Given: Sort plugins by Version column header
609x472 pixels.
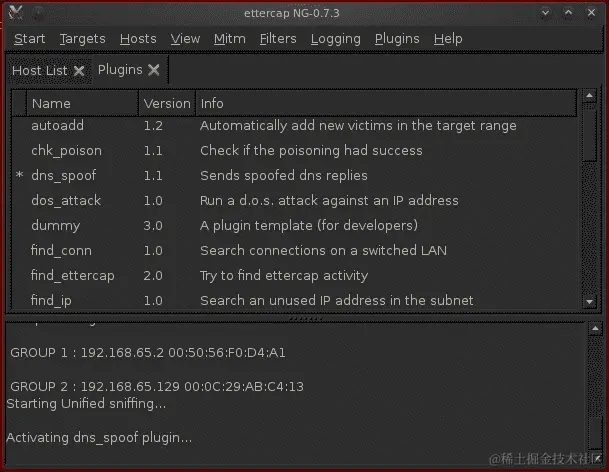Looking at the screenshot, I should tap(167, 103).
